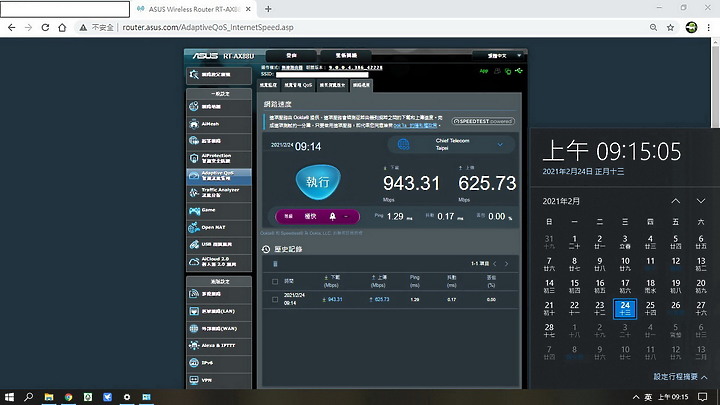Tick the select-all checkbox in history header
This screenshot has height=405, width=720.
[275, 281]
